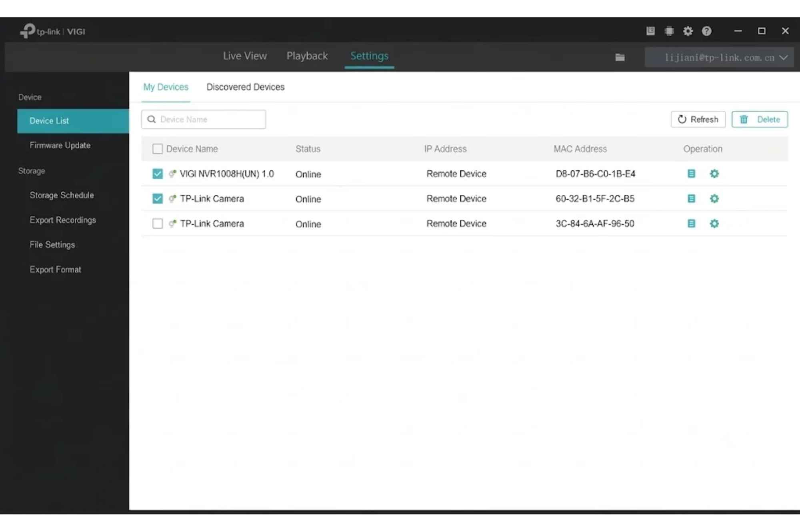
Task: Select the Settings tab
Action: point(369,56)
